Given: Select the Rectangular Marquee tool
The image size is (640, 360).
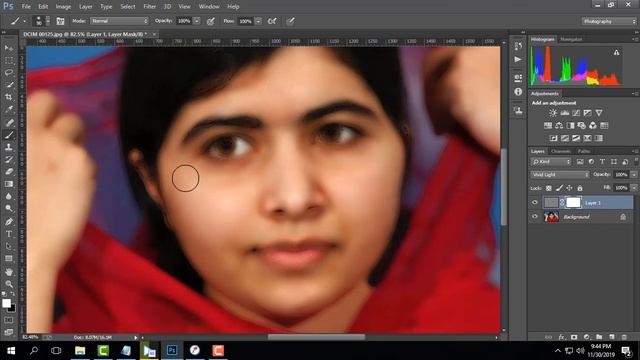Looking at the screenshot, I should coord(9,60).
